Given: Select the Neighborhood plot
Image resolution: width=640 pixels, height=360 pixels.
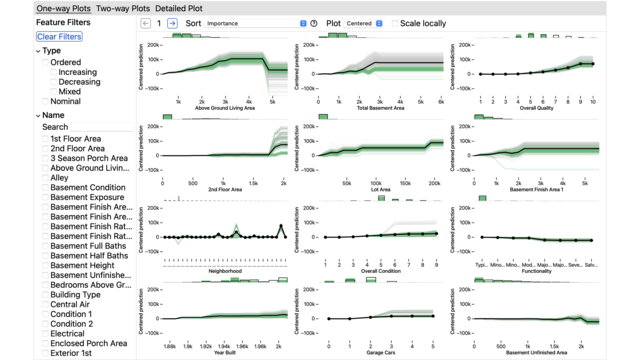Looking at the screenshot, I should pos(214,235).
